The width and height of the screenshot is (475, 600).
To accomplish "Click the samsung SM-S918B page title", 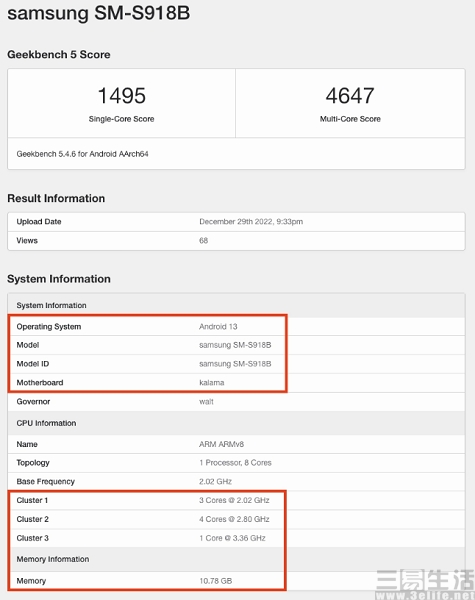I will pos(98,13).
